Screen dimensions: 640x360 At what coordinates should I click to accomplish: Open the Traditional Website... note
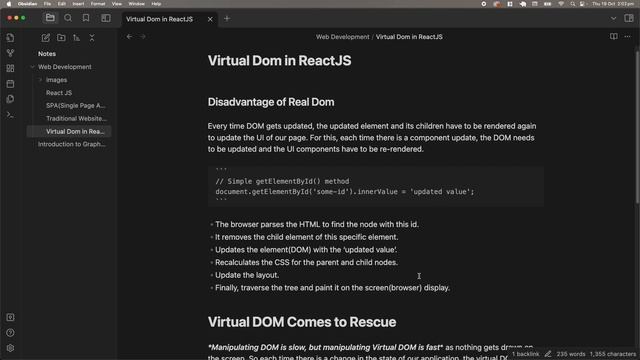(76, 118)
